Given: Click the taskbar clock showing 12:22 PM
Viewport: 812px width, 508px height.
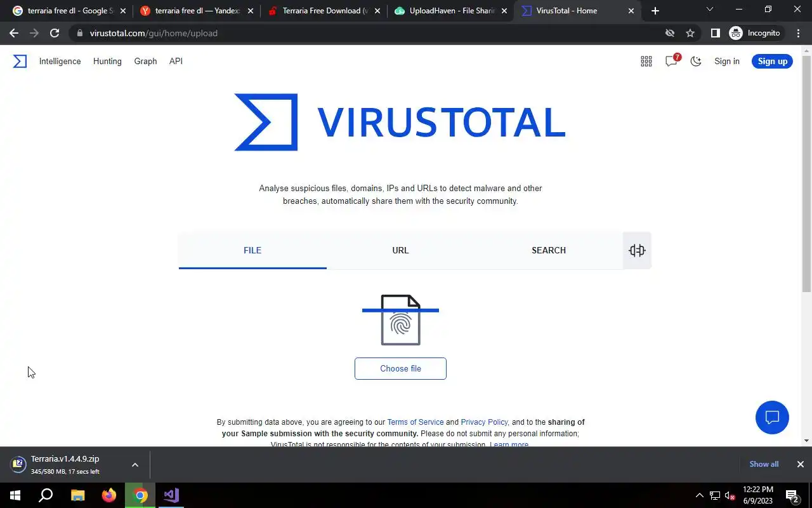Looking at the screenshot, I should [758, 495].
